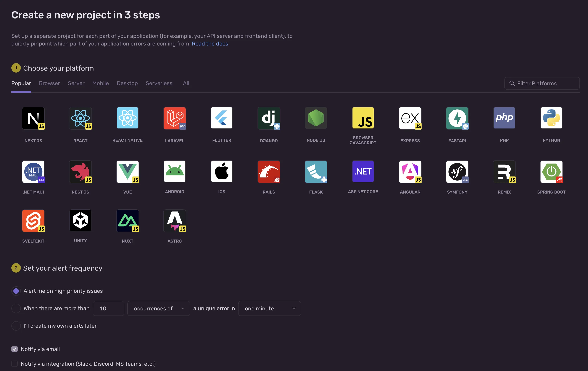Open the Server platforms tab

[76, 83]
